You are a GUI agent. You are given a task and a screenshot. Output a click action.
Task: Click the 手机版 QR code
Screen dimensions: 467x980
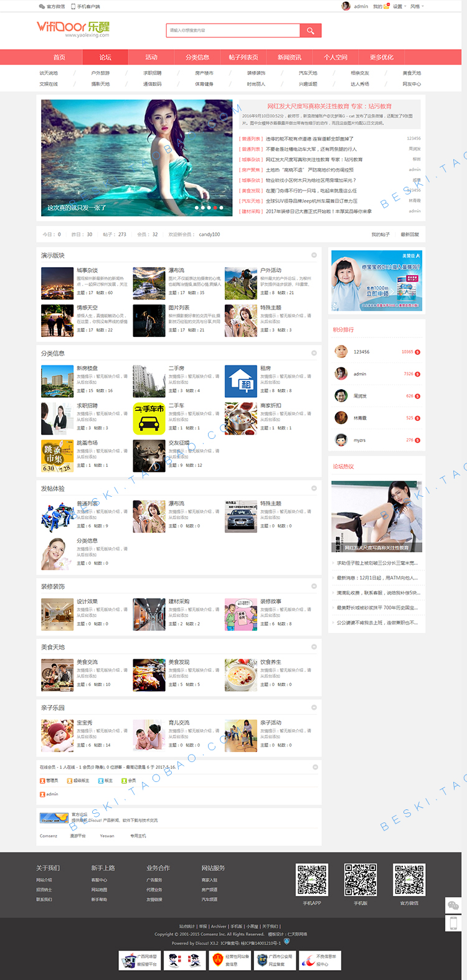click(361, 880)
